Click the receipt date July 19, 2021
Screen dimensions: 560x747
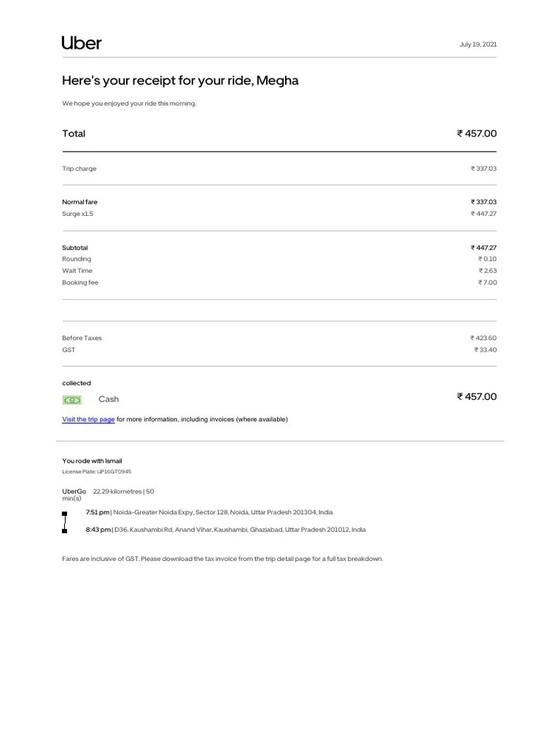[478, 44]
